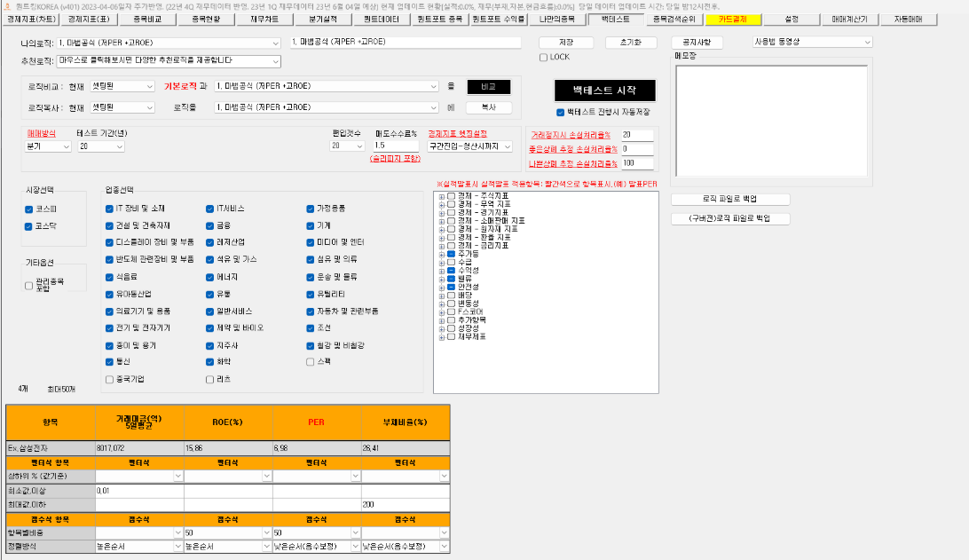Toggle the LOCK checkbox
The width and height of the screenshot is (969, 560).
click(x=543, y=57)
